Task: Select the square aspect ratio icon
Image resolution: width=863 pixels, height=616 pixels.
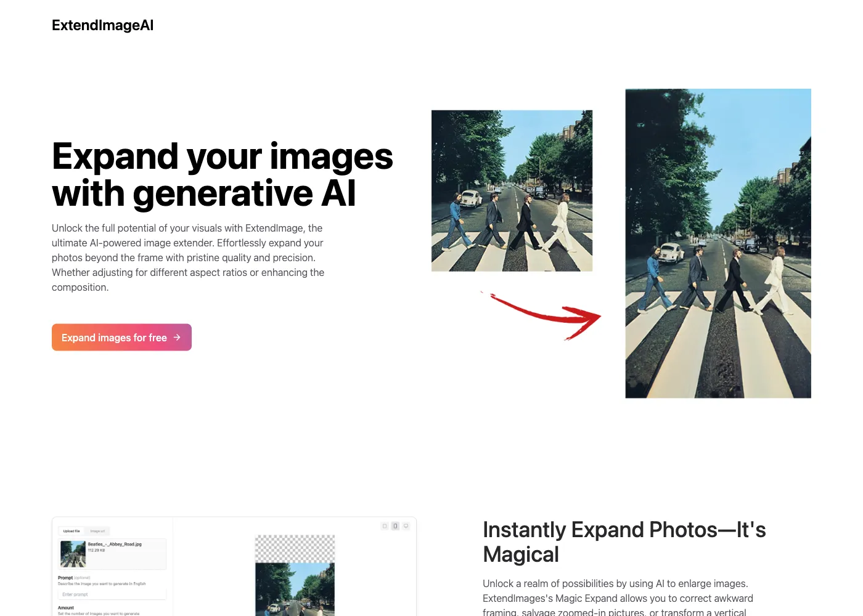Action: pos(385,526)
